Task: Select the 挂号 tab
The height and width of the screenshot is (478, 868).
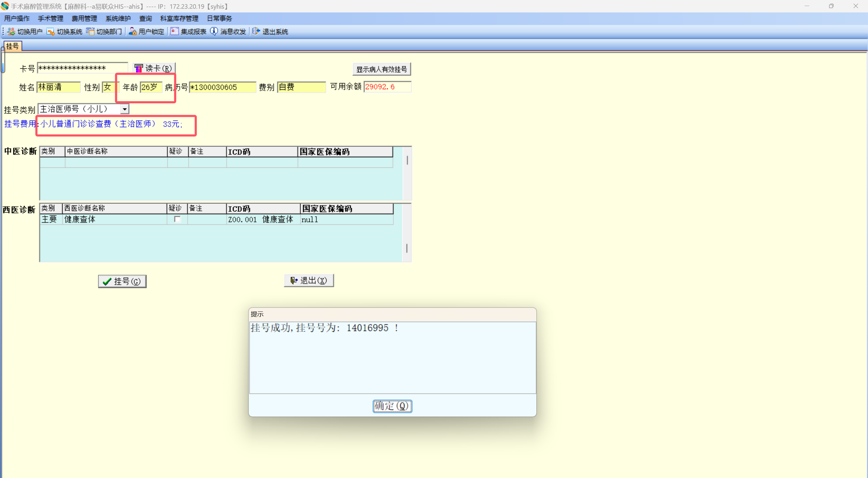Action: [x=12, y=46]
